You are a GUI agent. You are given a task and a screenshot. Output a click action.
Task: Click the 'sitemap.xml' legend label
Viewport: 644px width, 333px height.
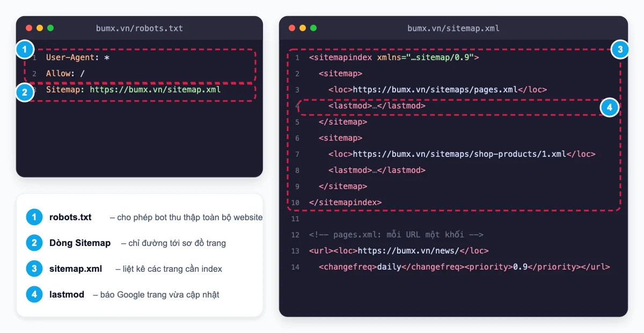click(x=76, y=269)
